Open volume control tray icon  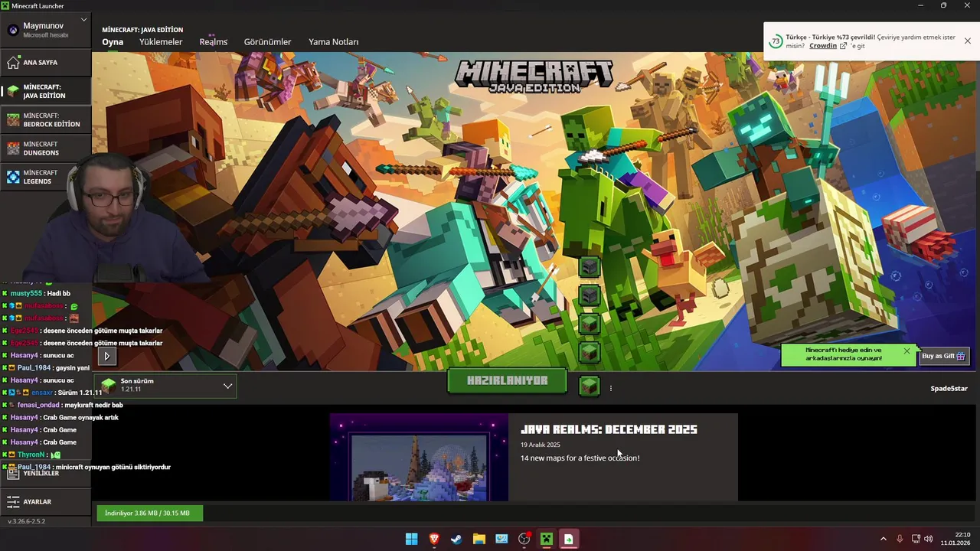coord(929,539)
